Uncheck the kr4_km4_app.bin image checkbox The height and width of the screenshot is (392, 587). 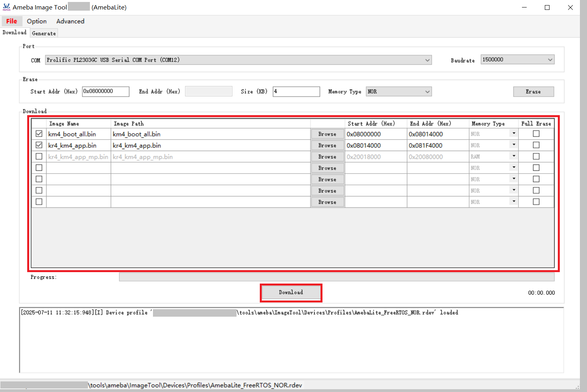coord(39,145)
